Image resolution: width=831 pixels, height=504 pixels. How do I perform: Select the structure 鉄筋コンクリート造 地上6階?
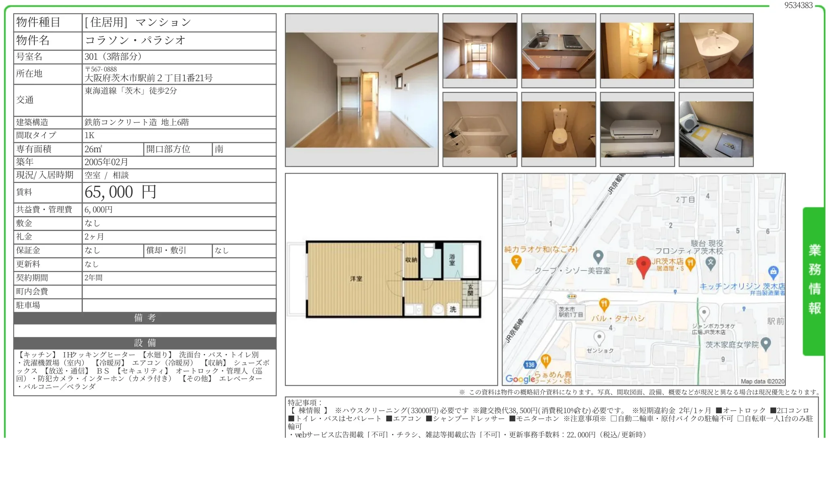137,122
